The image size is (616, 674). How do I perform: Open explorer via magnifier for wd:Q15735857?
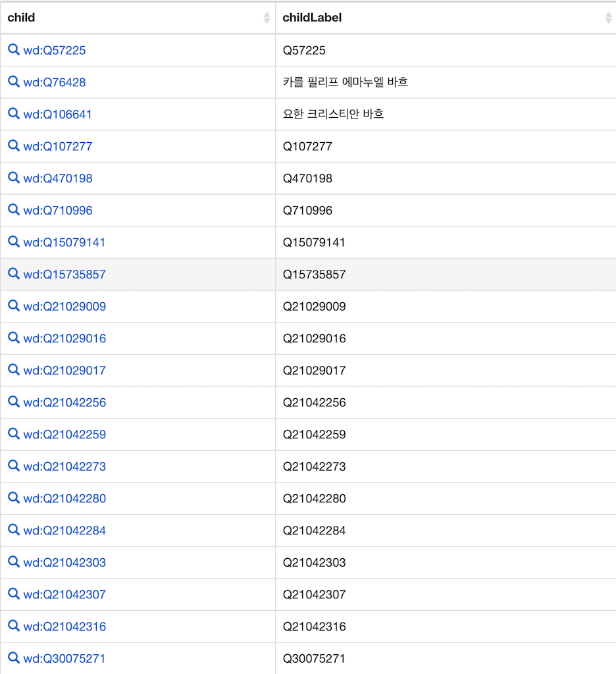14,274
